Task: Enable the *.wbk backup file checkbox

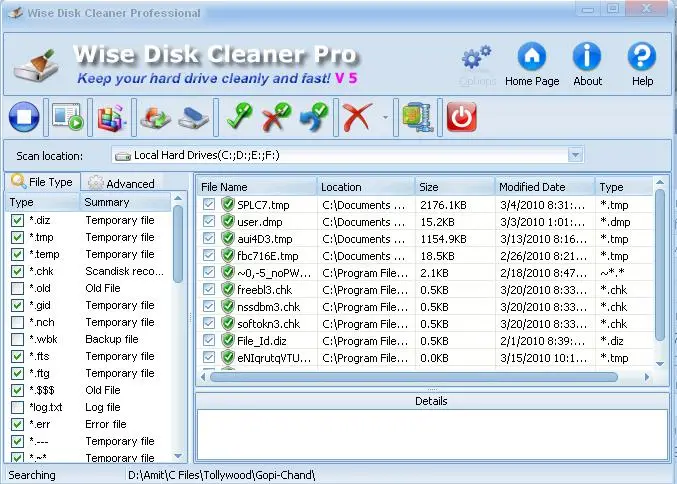Action: (17, 339)
